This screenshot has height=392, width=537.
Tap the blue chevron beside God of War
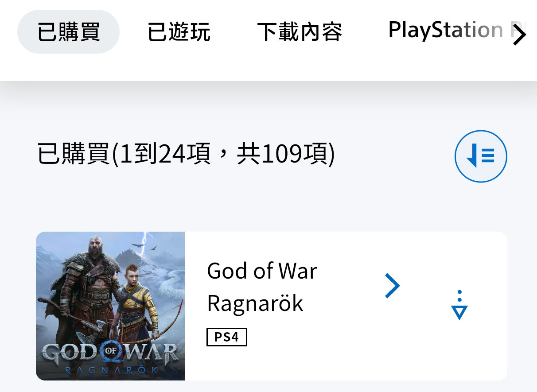point(393,286)
